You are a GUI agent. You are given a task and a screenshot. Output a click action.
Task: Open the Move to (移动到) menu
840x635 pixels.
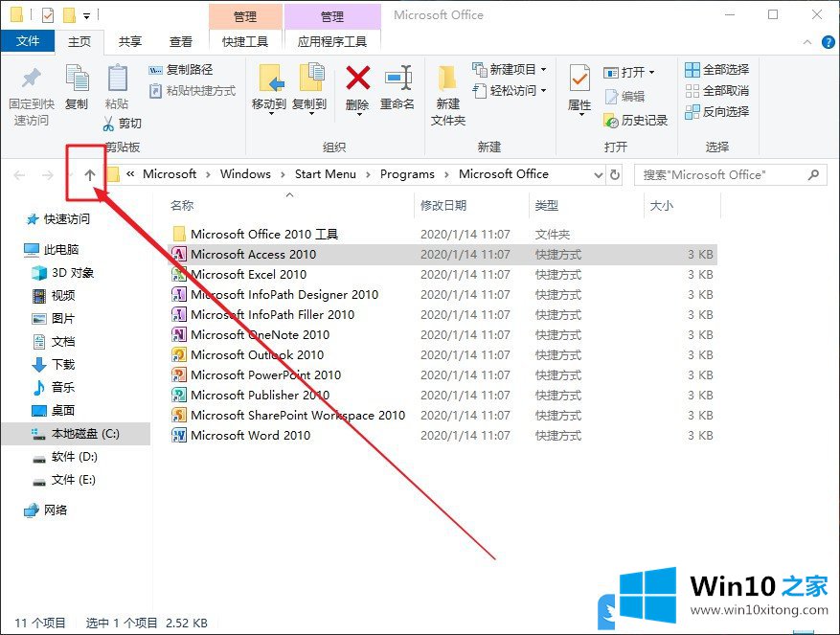(x=269, y=89)
